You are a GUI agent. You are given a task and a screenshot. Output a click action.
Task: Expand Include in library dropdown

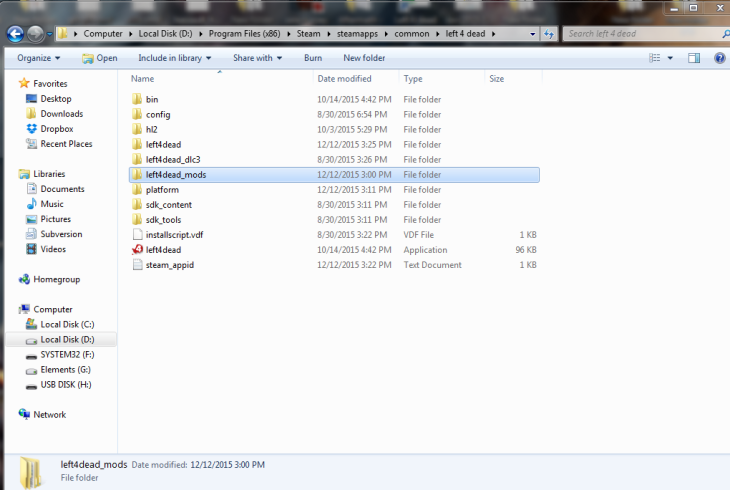tap(175, 58)
